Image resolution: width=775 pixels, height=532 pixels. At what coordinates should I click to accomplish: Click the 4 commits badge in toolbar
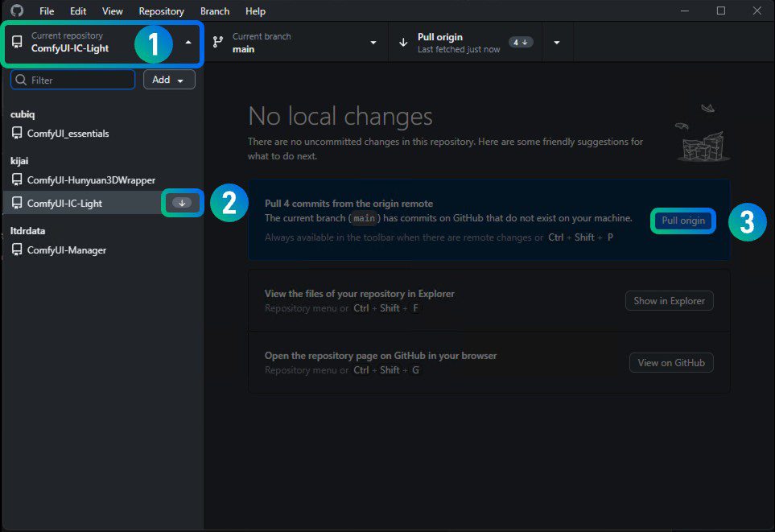click(x=521, y=43)
